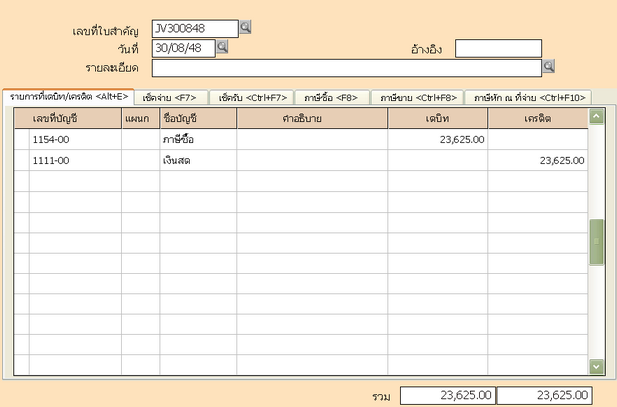Click the lookup icon beside voucher number JV300848
The image size is (617, 407).
pos(247,28)
